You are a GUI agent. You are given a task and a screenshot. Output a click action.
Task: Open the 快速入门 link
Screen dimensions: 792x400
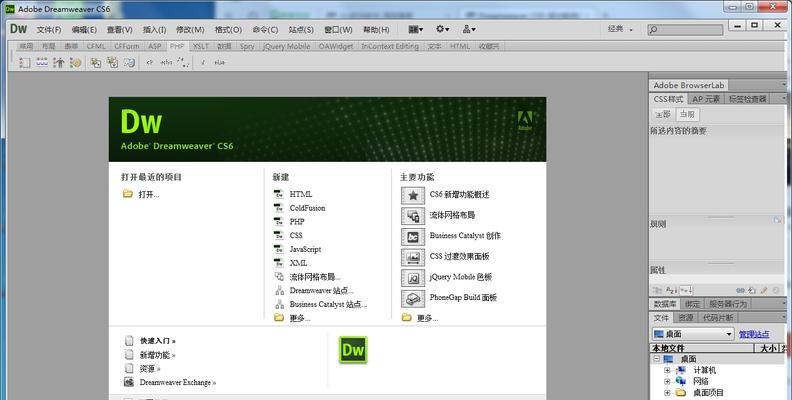[158, 341]
